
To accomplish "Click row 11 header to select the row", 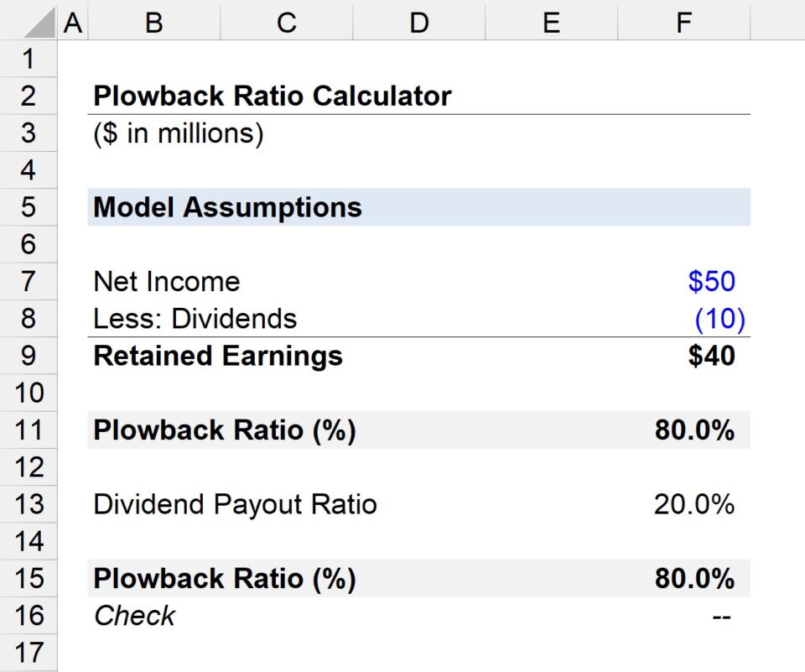I will coord(29,430).
